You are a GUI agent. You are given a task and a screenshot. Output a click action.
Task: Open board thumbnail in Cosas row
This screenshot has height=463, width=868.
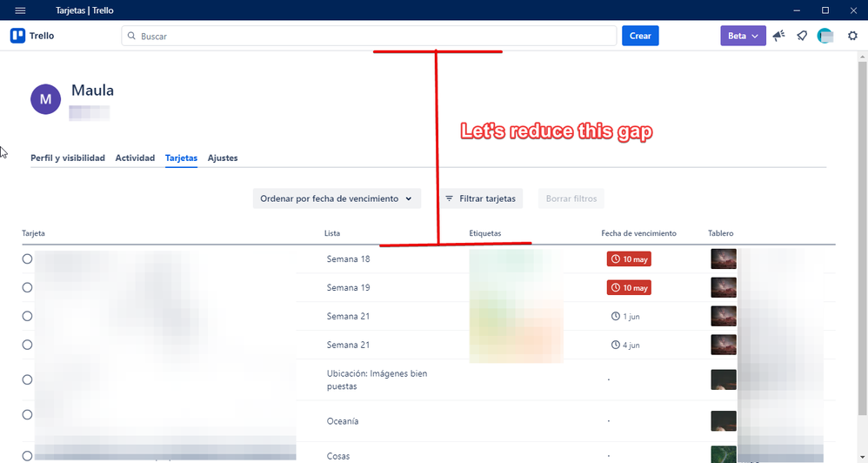724,454
